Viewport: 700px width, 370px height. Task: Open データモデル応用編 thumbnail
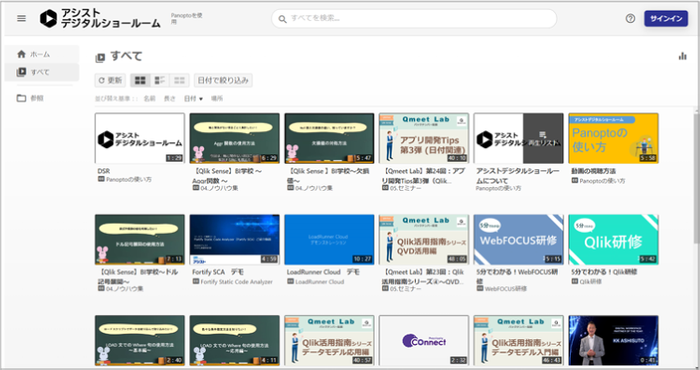pos(329,341)
